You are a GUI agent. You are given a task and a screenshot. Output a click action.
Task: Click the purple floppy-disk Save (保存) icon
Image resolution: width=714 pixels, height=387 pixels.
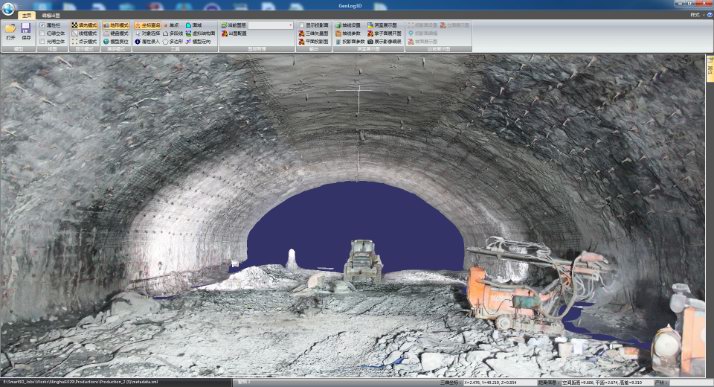pos(26,29)
